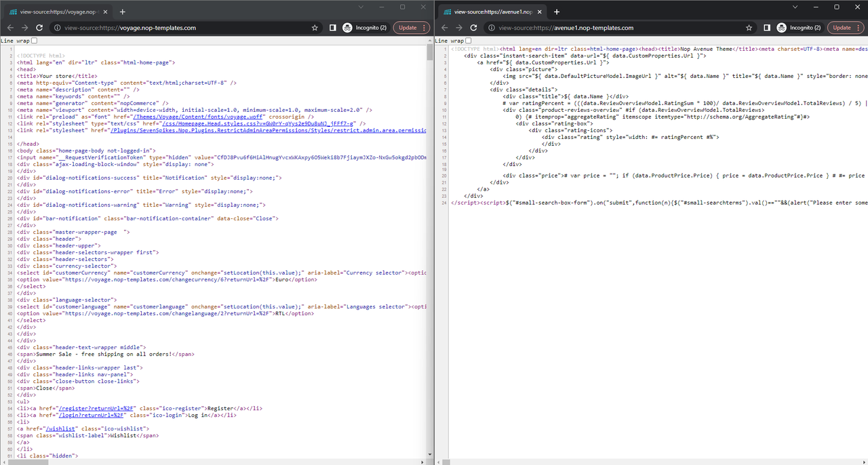The image size is (868, 465).
Task: Enable Line wrap in the avenue1 window
Action: pyautogui.click(x=469, y=41)
